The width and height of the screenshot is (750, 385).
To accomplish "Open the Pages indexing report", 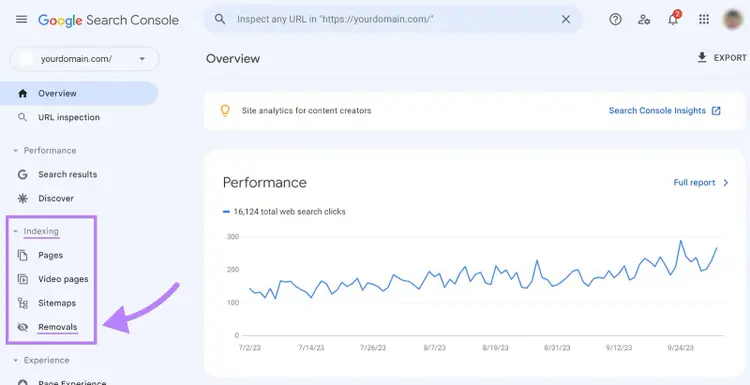I will [51, 255].
